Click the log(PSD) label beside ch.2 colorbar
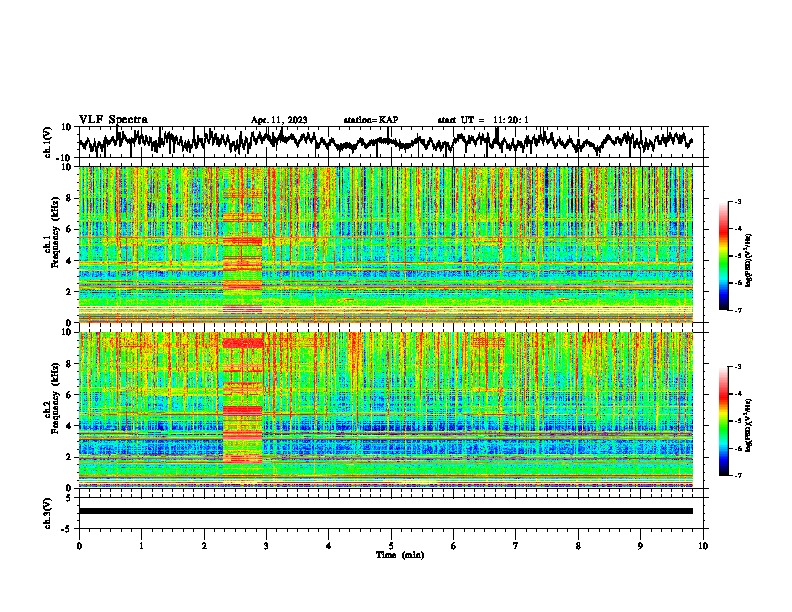This screenshot has height=612, width=792. [749, 425]
